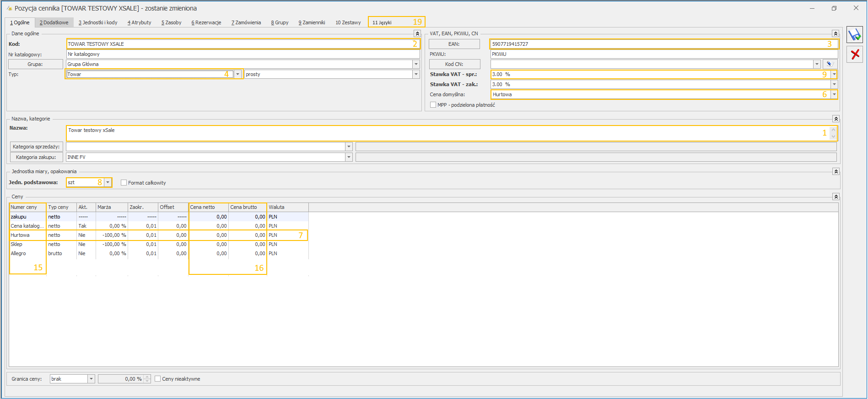Switch to the Atrybuty tab
Screen dimensions: 868x399
click(x=139, y=22)
